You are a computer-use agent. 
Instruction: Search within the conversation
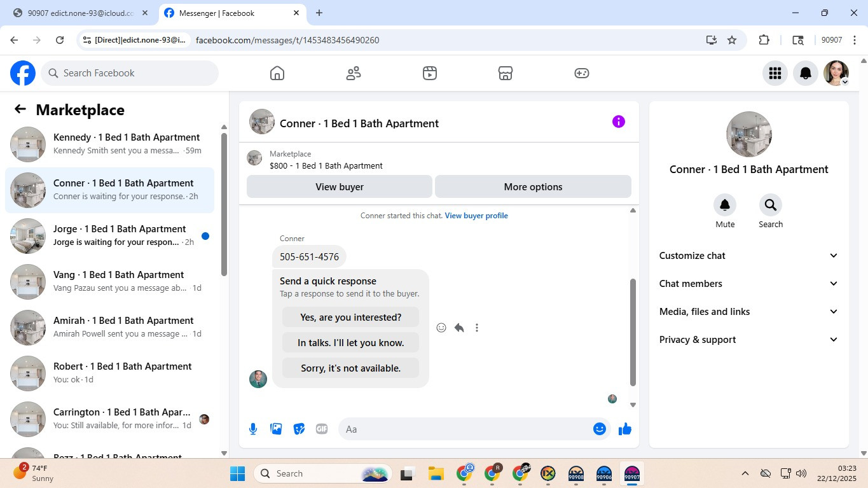pyautogui.click(x=771, y=205)
